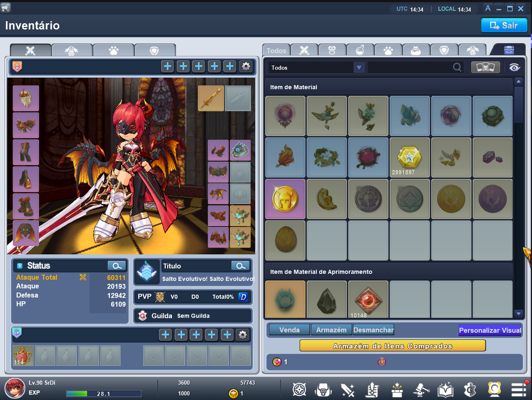Click the megaphone announcement icon
The width and height of the screenshot is (532, 400).
coord(6,7)
